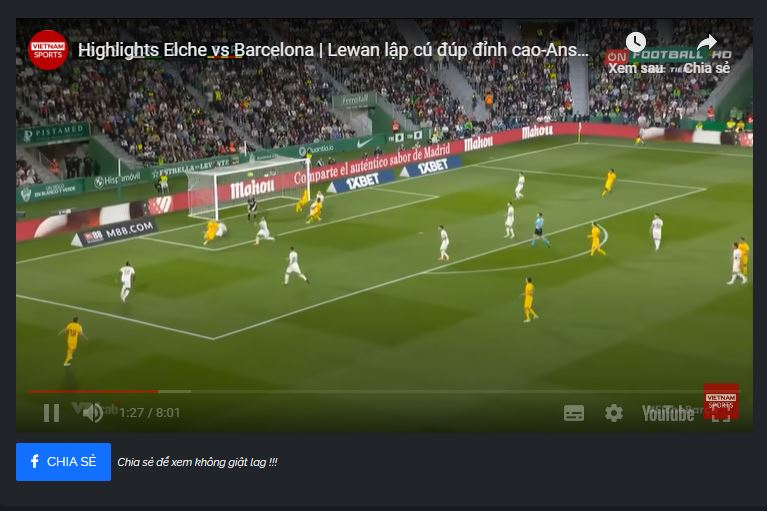Pause the Elche vs Barcelona video
The width and height of the screenshot is (767, 511).
(x=51, y=413)
